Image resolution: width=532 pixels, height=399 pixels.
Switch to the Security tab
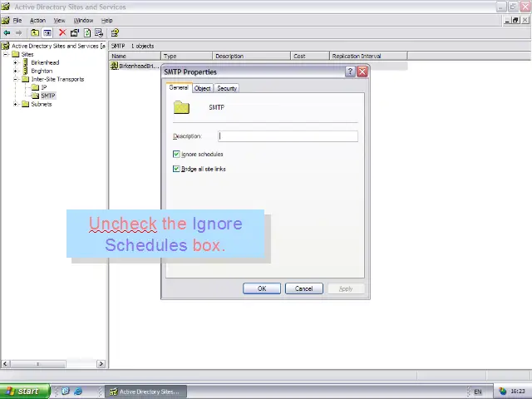coord(227,88)
